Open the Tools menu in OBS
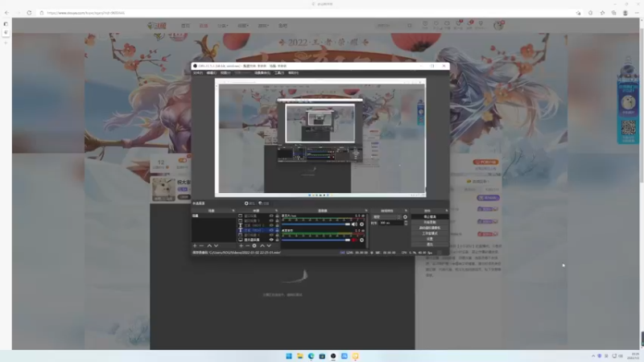This screenshot has width=644, height=362. [279, 72]
